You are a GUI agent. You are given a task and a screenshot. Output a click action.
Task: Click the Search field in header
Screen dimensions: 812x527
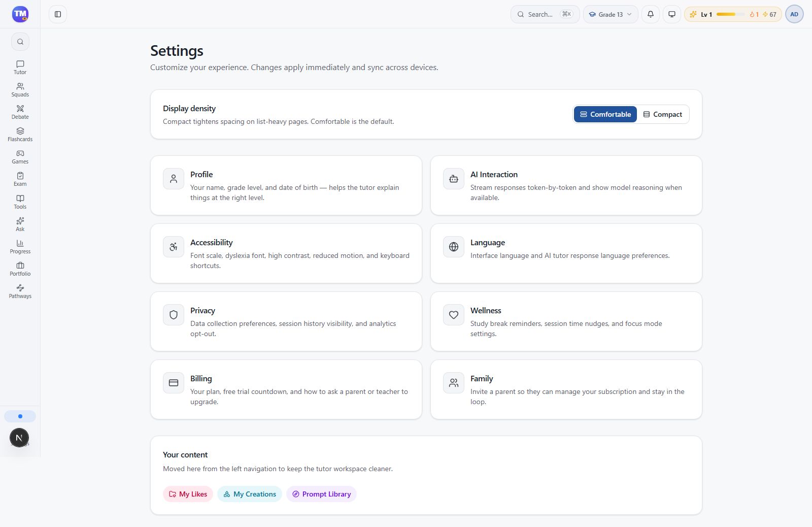coord(545,14)
